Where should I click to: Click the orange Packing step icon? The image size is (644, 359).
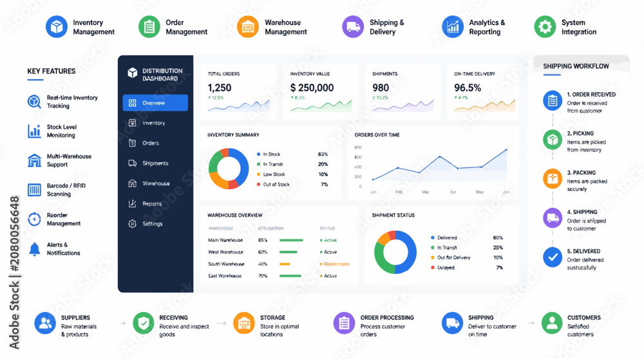tap(553, 179)
